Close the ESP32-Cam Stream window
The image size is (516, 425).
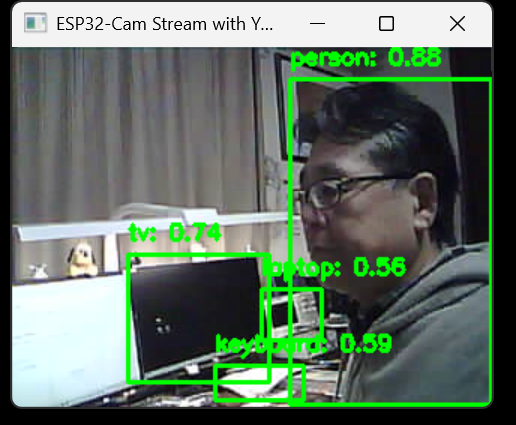457,24
